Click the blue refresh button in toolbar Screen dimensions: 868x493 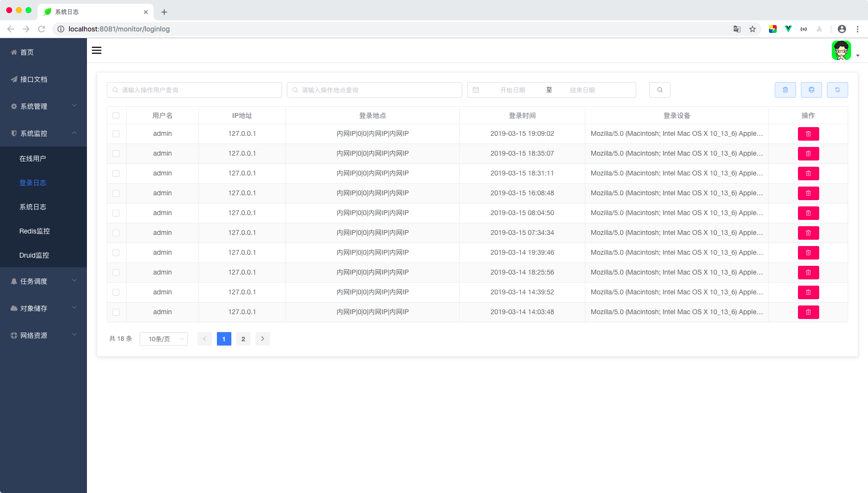(838, 90)
